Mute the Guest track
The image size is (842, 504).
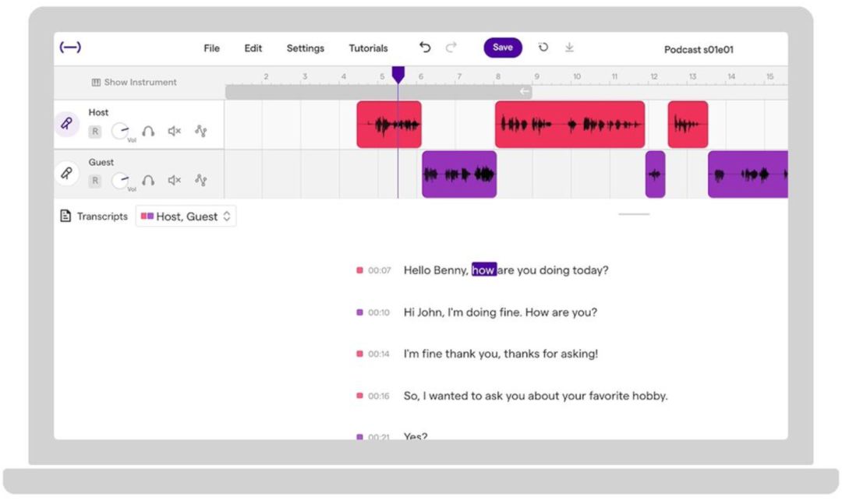tap(174, 181)
